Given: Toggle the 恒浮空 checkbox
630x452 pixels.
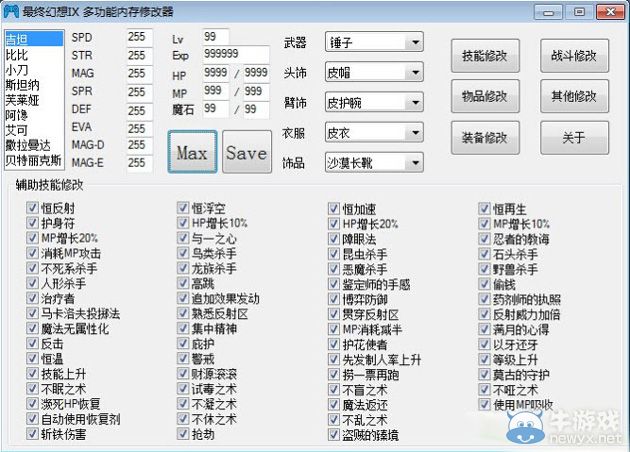Looking at the screenshot, I should pos(182,208).
